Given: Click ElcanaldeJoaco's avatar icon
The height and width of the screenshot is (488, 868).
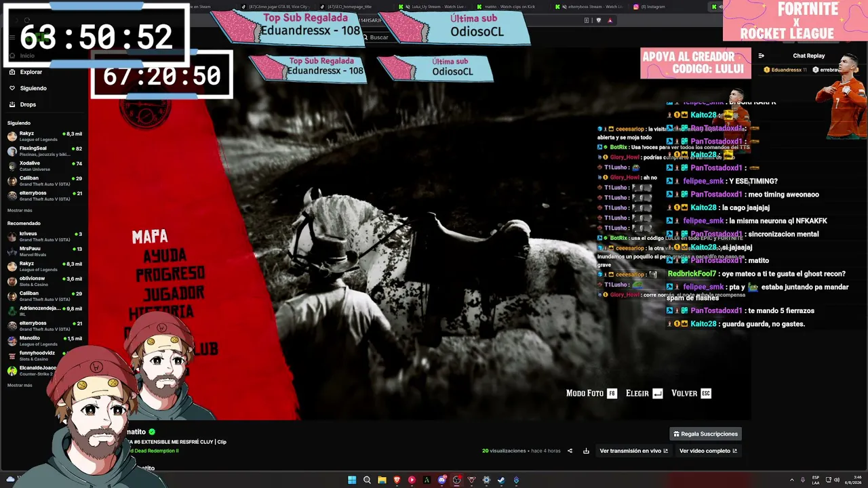Looking at the screenshot, I should pos(12,371).
